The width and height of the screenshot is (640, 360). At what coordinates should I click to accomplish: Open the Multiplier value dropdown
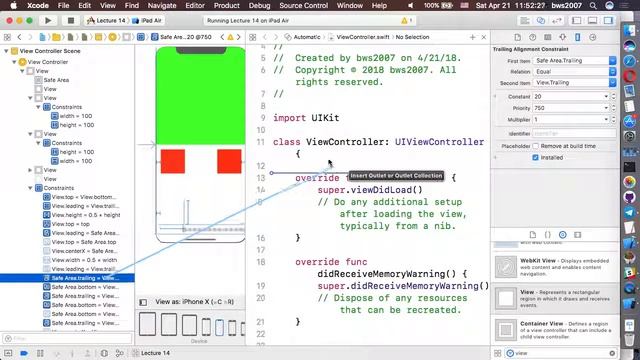click(606, 120)
